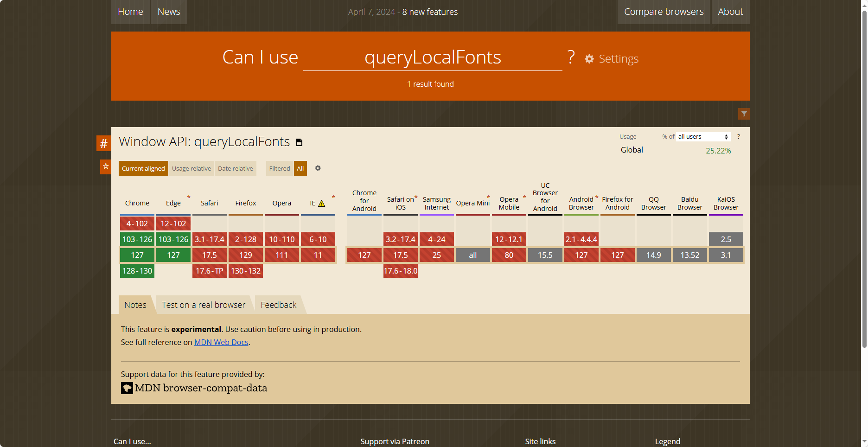Image resolution: width=868 pixels, height=447 pixels.
Task: Click Android Browser 2.1-4.4.4 cell
Action: [x=581, y=239]
